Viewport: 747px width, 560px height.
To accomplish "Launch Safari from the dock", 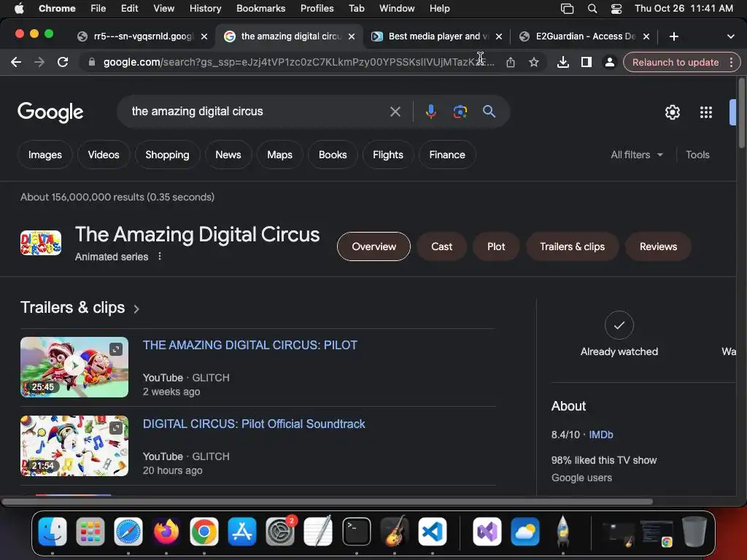I will pos(128,532).
